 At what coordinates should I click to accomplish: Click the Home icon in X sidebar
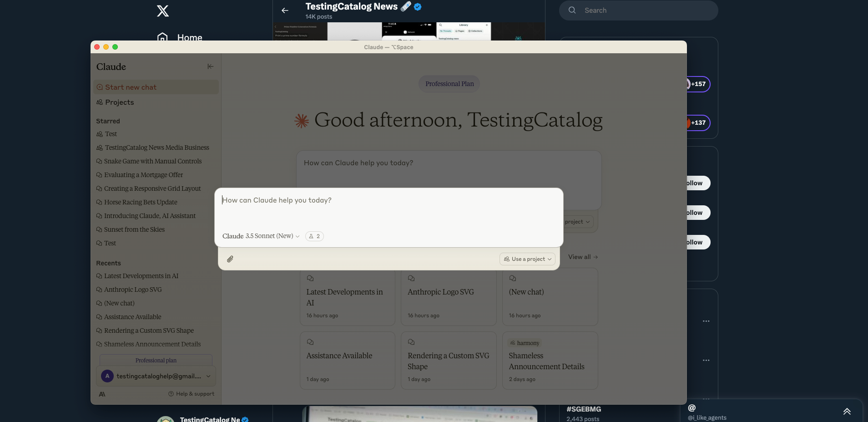click(162, 37)
